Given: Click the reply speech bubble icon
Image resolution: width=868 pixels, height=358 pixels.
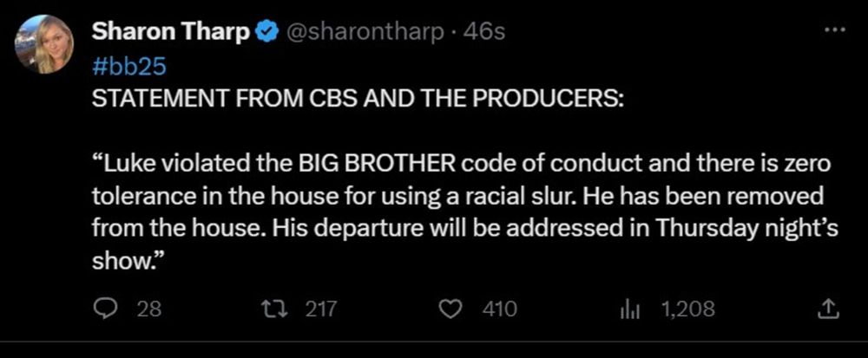Looking at the screenshot, I should (x=105, y=309).
